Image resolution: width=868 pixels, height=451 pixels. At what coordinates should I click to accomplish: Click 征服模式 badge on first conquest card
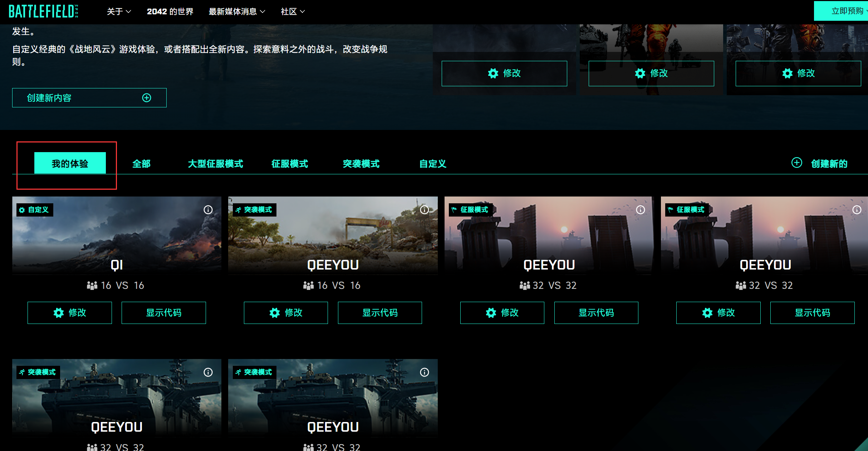[x=471, y=210]
